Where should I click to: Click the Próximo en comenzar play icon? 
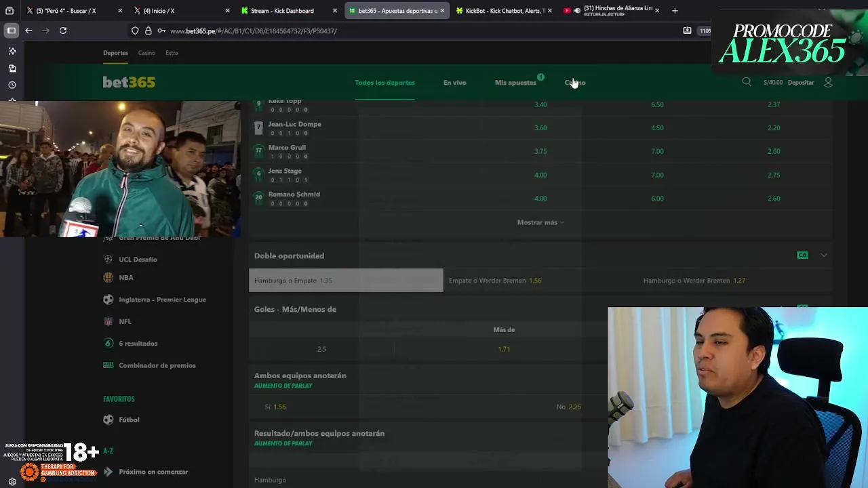coord(108,472)
